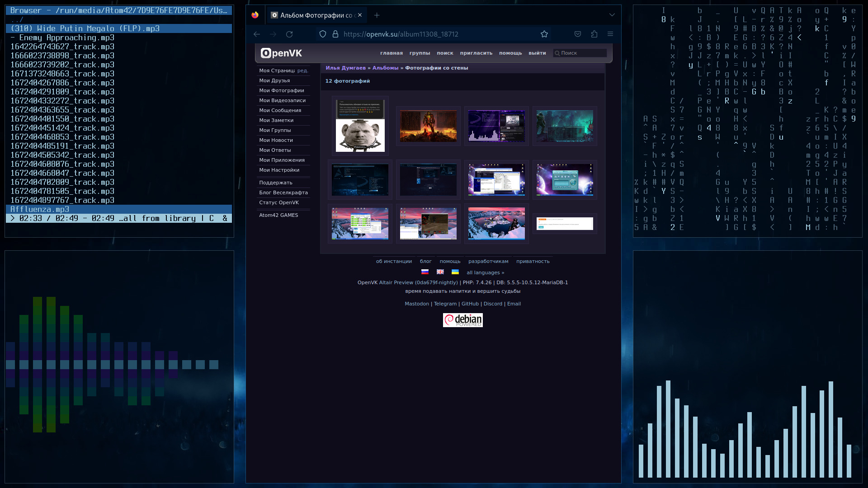Open the Doom warrior photo thumbnail
The height and width of the screenshot is (488, 868).
428,126
